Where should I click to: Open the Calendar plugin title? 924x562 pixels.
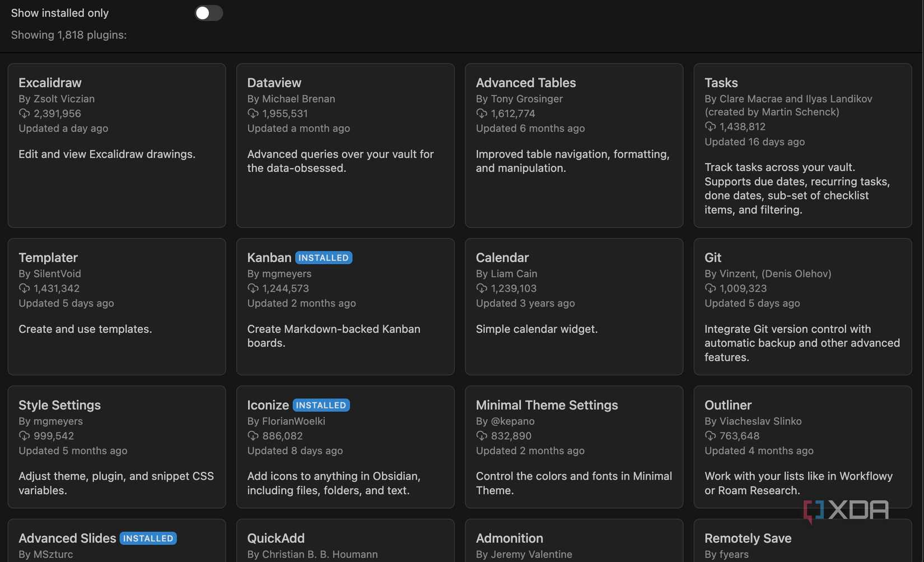tap(502, 258)
